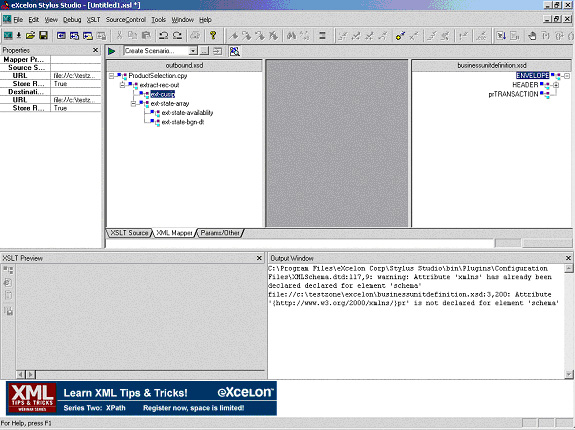Open the File menu
The height and width of the screenshot is (430, 575).
(x=18, y=20)
